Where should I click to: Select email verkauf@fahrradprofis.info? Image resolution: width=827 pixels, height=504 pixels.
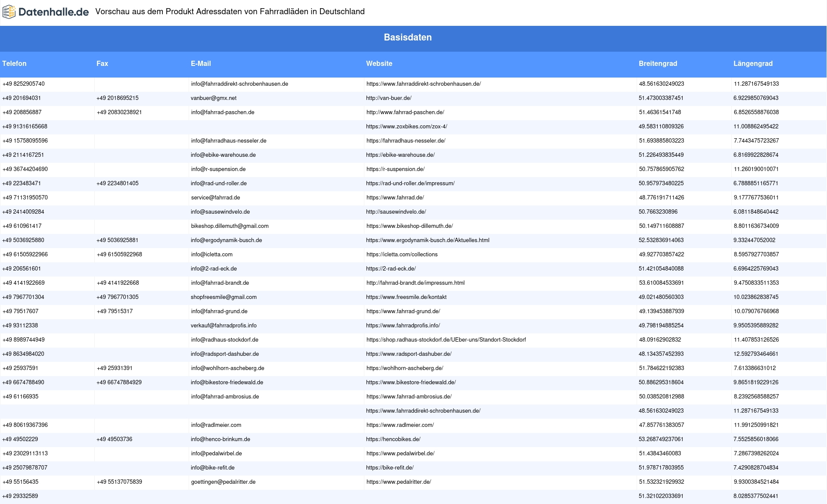click(x=224, y=326)
